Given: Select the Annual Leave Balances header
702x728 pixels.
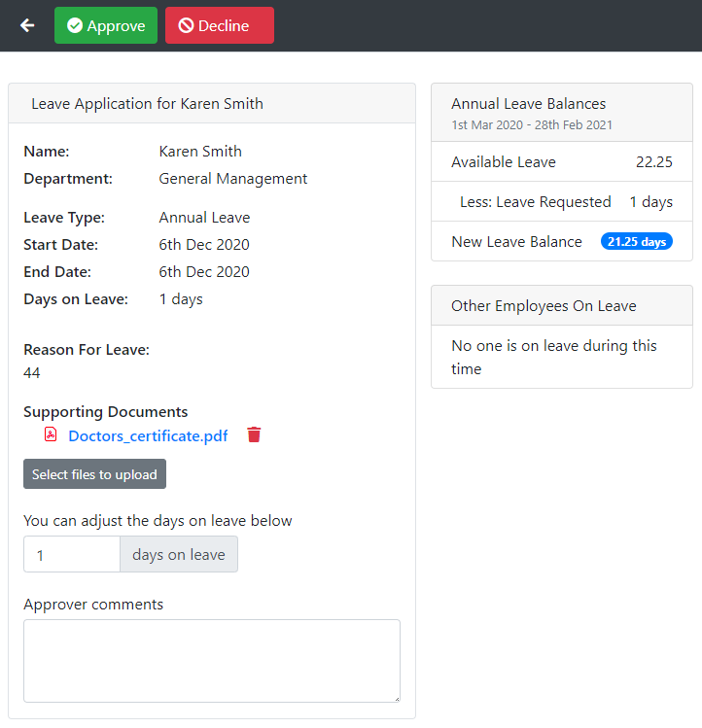Looking at the screenshot, I should tap(528, 104).
